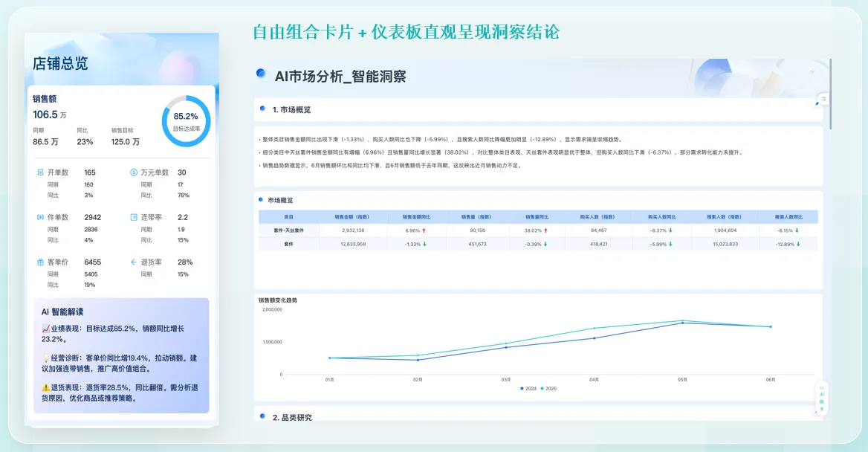Click the AI 智能解读 card title
Image resolution: width=868 pixels, height=452 pixels.
pos(62,312)
